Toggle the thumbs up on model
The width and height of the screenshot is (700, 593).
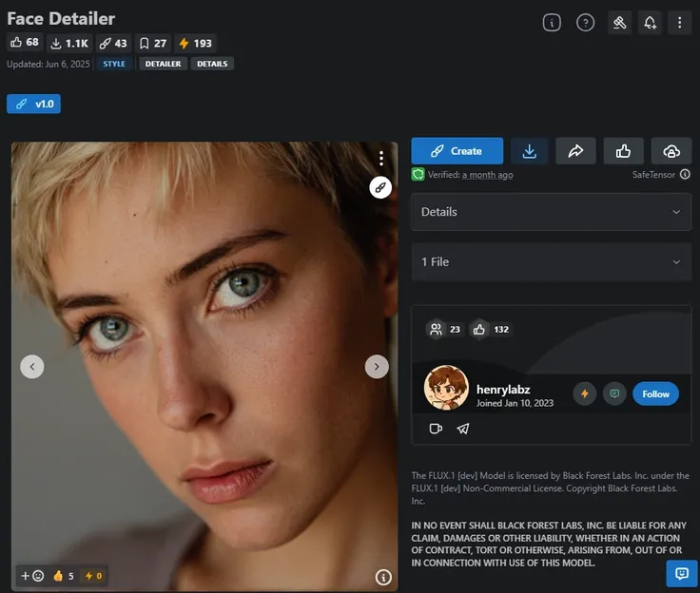click(x=623, y=151)
